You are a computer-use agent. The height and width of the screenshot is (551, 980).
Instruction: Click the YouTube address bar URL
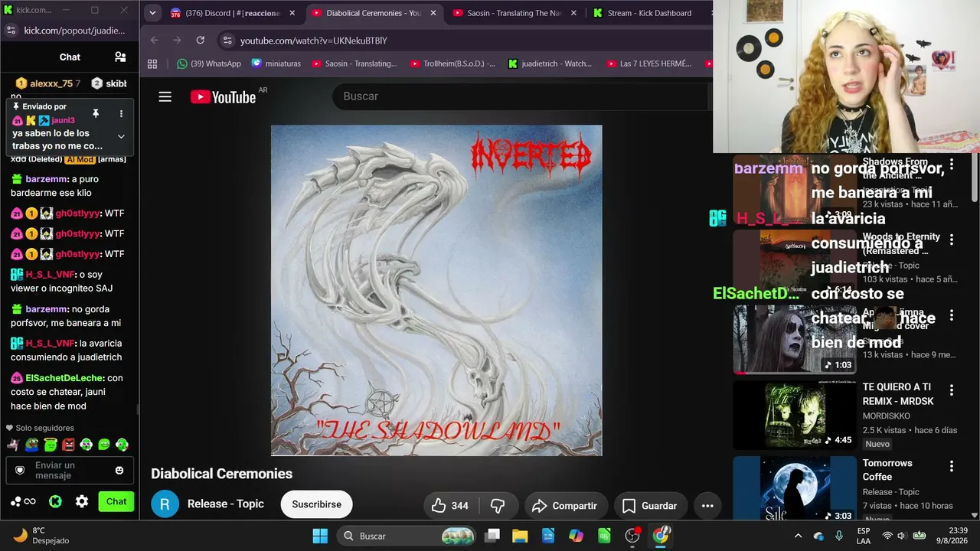[x=314, y=40]
